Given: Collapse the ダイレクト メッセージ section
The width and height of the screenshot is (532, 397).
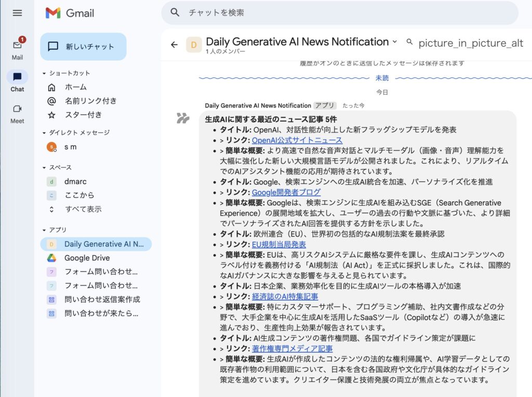Looking at the screenshot, I should [44, 133].
